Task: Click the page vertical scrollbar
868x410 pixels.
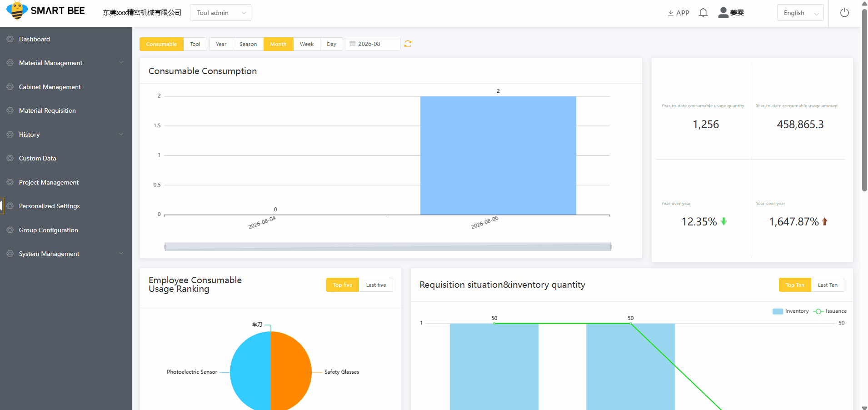Action: (x=864, y=100)
